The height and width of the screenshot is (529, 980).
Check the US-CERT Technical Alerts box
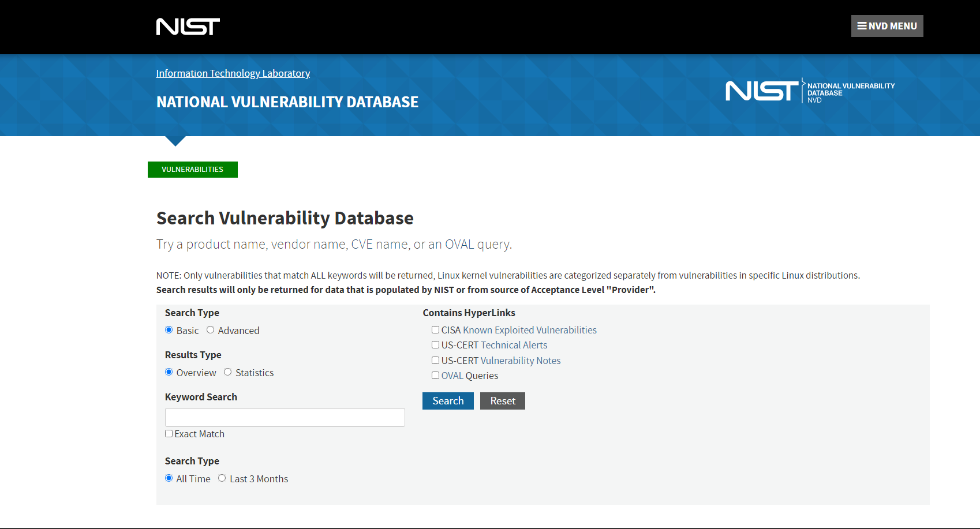[x=436, y=345]
